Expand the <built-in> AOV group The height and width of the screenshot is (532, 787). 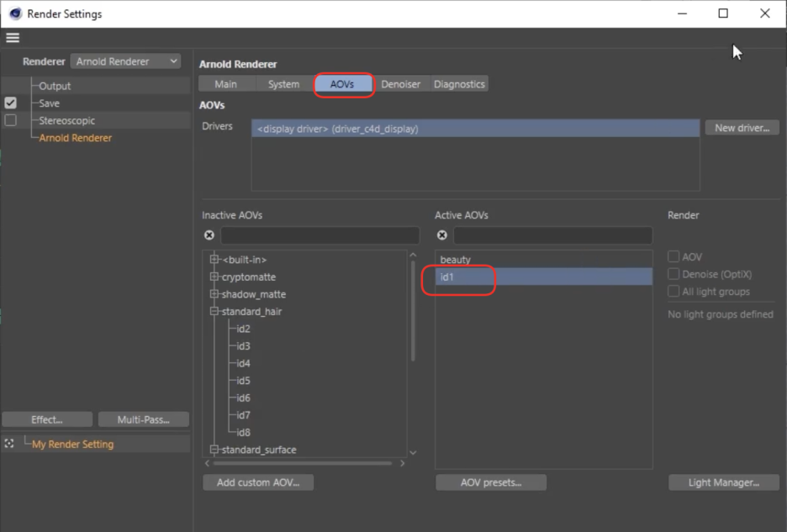(214, 260)
